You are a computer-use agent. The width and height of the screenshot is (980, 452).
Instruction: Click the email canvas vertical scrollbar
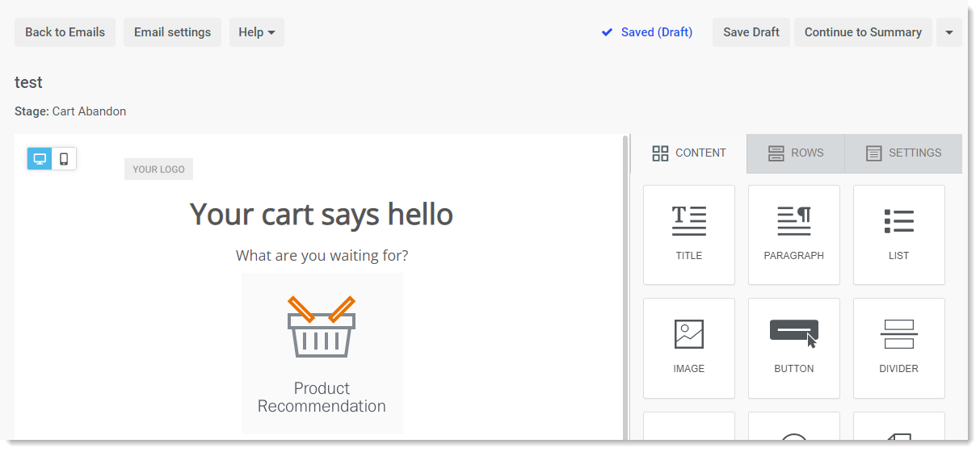[x=625, y=287]
